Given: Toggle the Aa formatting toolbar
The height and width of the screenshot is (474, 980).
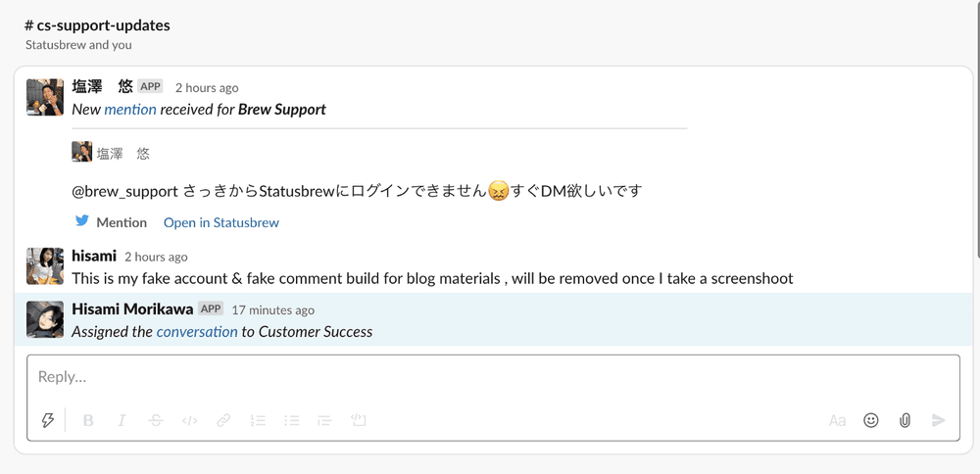Looking at the screenshot, I should click(837, 420).
